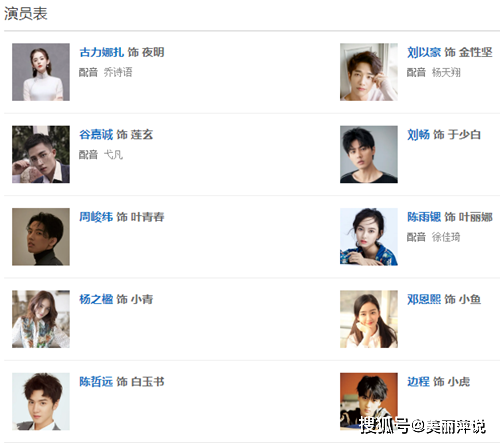Open the 刘以豪 actor link

(424, 52)
